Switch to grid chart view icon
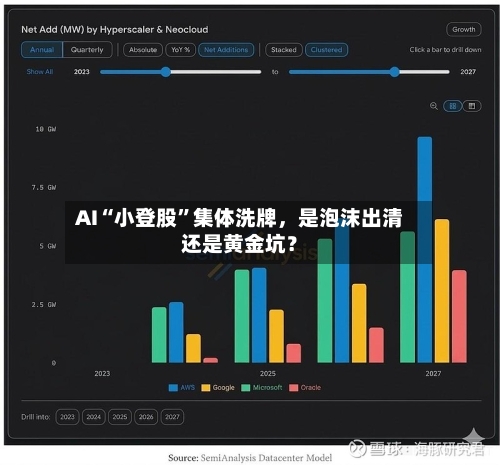The height and width of the screenshot is (465, 500). coord(453,106)
